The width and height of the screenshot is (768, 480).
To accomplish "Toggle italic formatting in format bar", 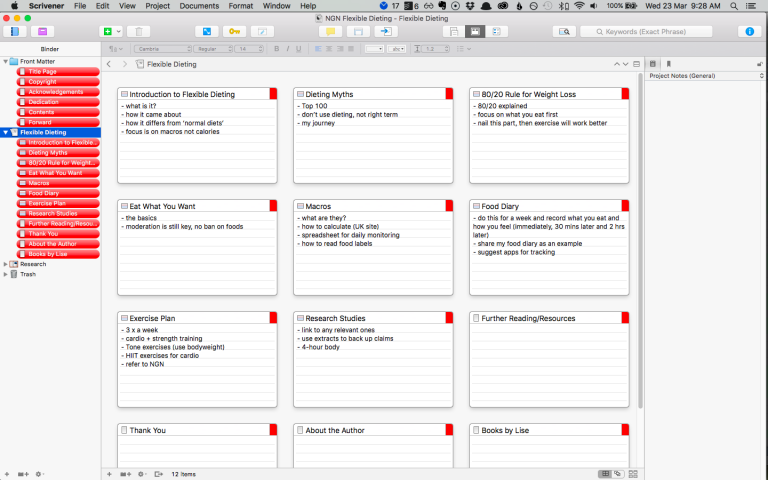I will pos(288,48).
